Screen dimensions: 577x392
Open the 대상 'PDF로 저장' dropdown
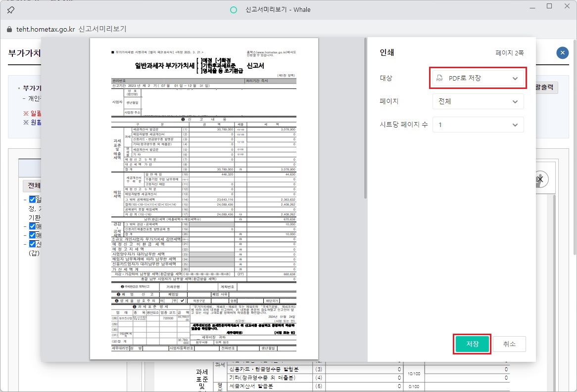tap(478, 78)
